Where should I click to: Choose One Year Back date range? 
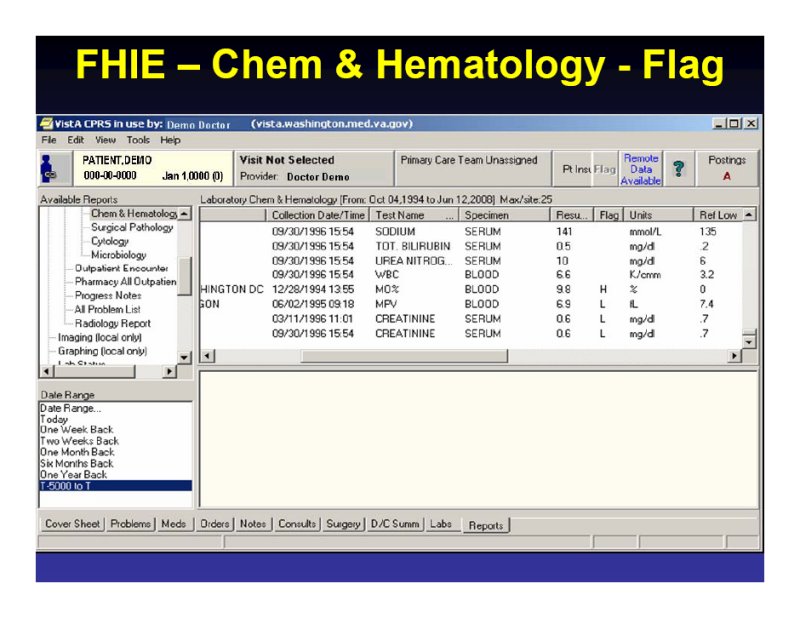[x=116, y=475]
